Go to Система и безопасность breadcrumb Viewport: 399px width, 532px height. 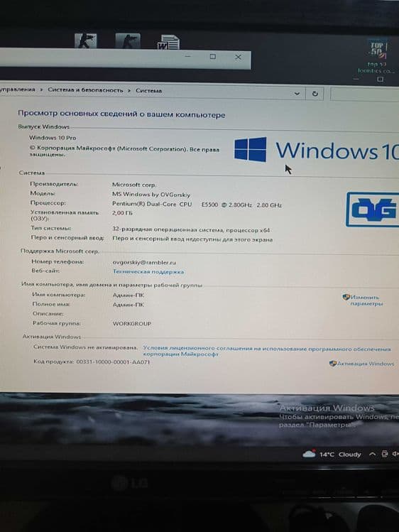pyautogui.click(x=85, y=90)
